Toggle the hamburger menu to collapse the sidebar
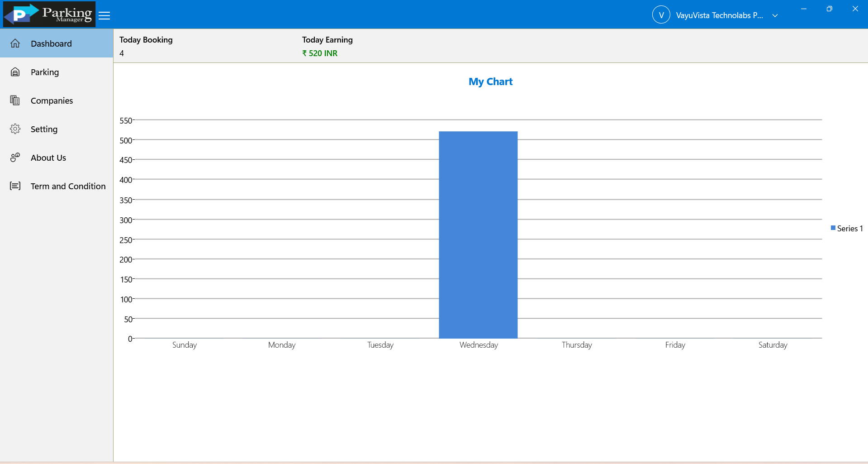Screen dimensions: 868x464 point(104,16)
